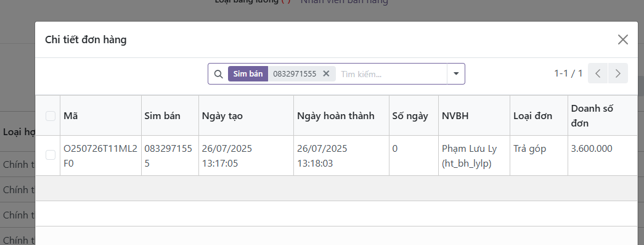Viewport: 644px width, 245px height.
Task: Sort by Sim bán column header
Action: pyautogui.click(x=170, y=116)
